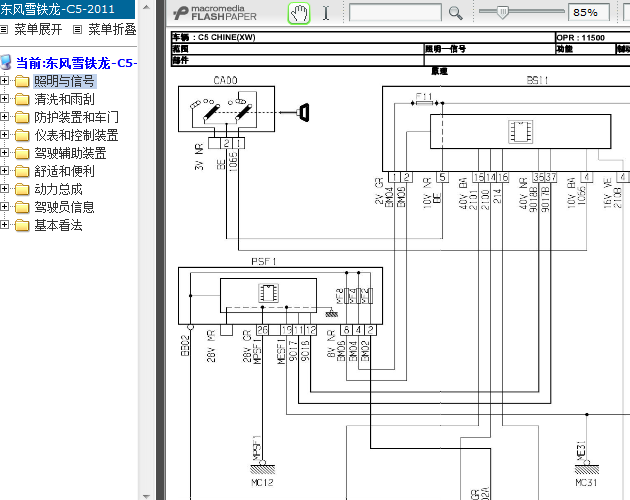Click the folder icon for 防护装置和车门

click(22, 117)
